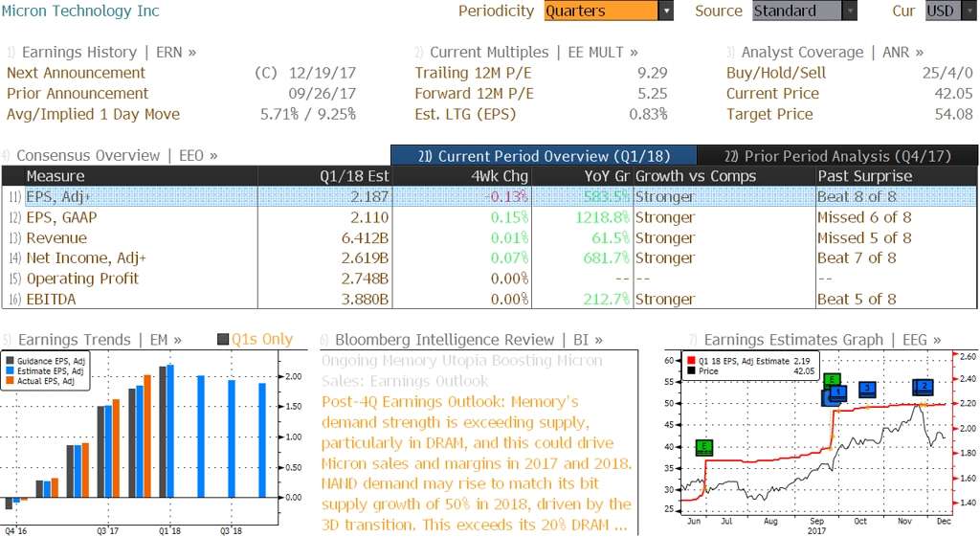Click gray Guidance EPS legend square
Viewport: 980px width, 537px height.
pos(10,361)
